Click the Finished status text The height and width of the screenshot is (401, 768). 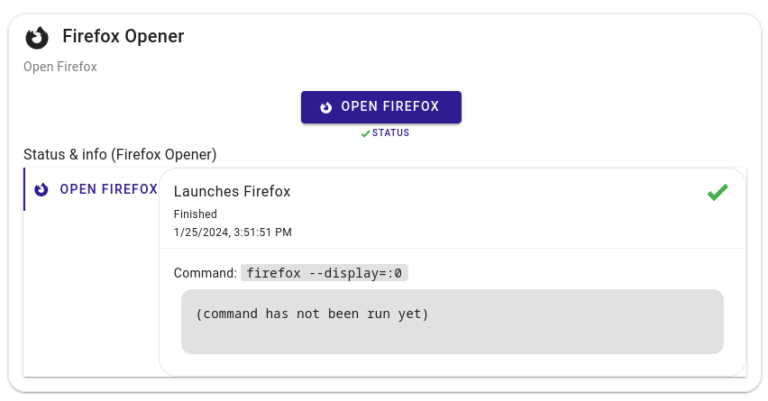[x=195, y=214]
